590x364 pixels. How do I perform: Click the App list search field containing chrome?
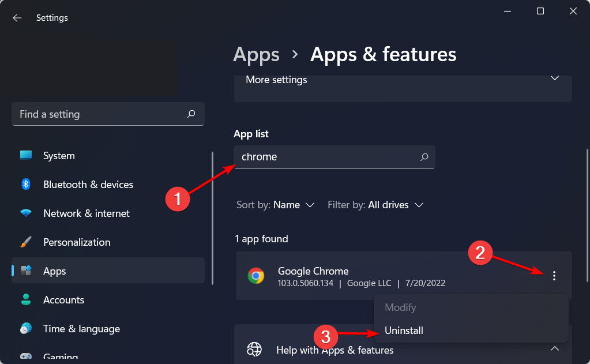pos(334,157)
